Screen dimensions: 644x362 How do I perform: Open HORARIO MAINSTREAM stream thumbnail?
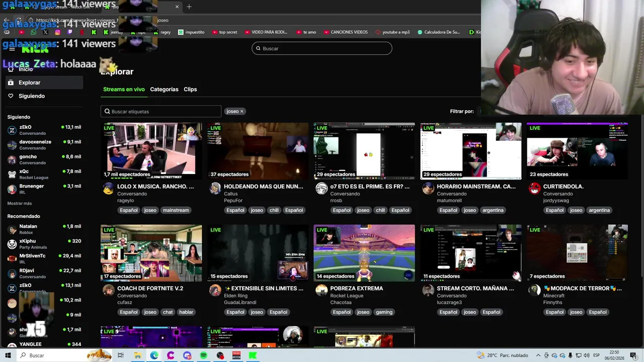click(471, 151)
